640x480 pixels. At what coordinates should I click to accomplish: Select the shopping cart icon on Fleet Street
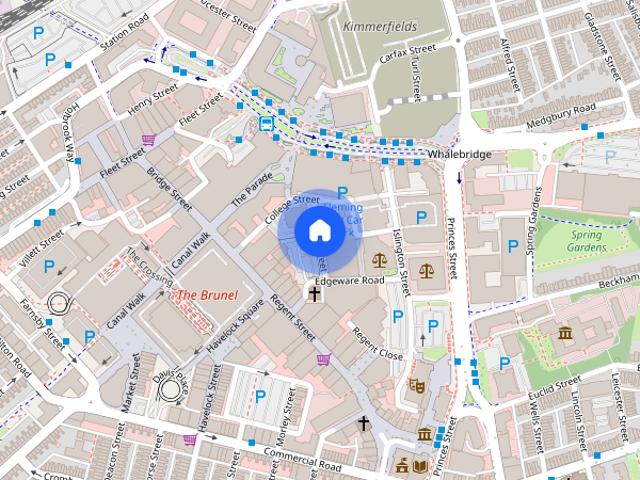149,141
